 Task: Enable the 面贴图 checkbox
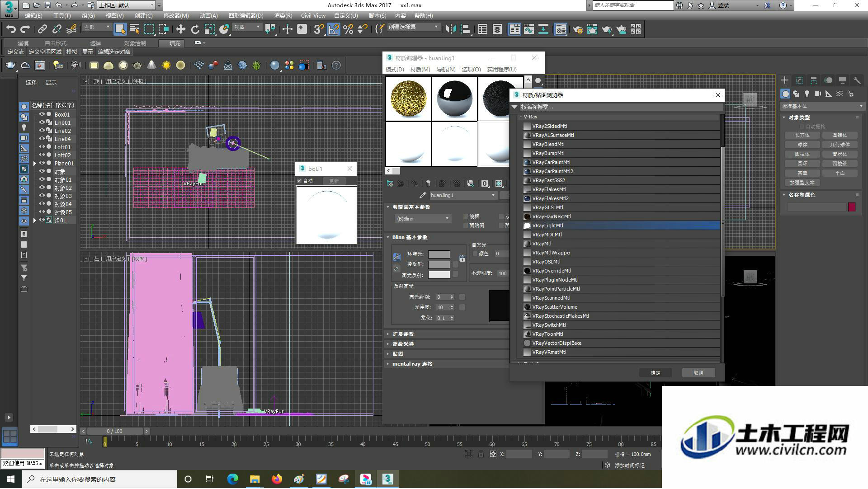[465, 225]
